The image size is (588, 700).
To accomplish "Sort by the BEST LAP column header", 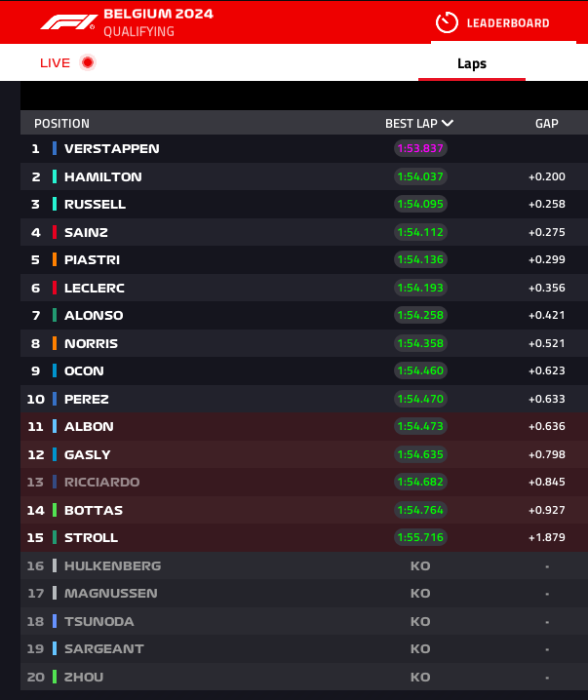I will (412, 123).
